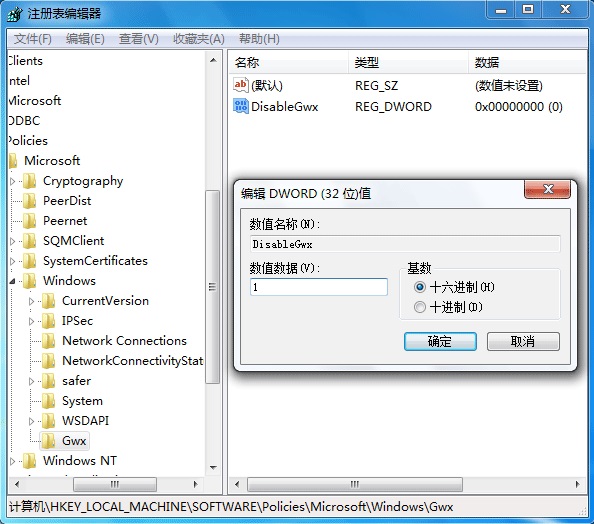594x524 pixels.
Task: Open the 查看(V) menu
Action: click(138, 39)
